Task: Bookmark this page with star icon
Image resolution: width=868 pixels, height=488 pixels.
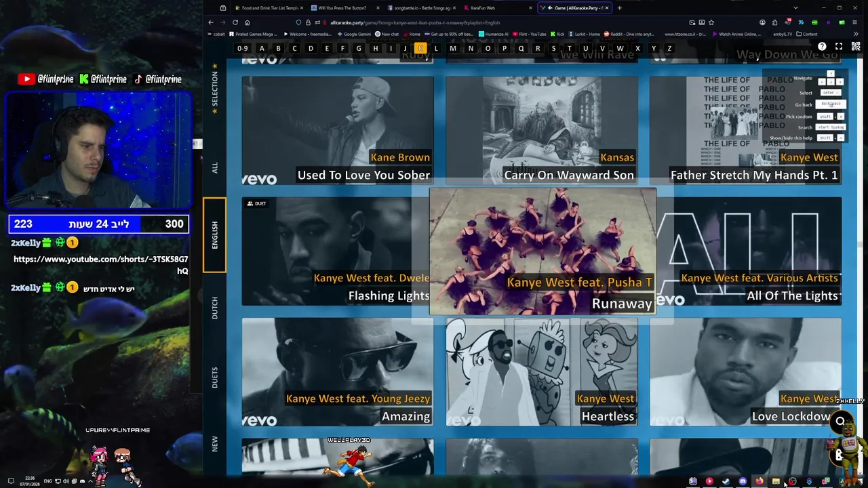Action: click(711, 22)
